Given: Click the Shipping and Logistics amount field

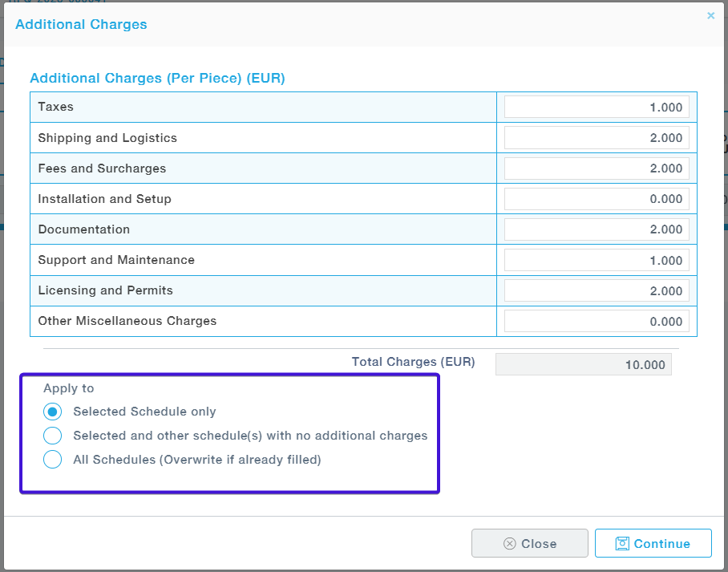Looking at the screenshot, I should tap(596, 138).
